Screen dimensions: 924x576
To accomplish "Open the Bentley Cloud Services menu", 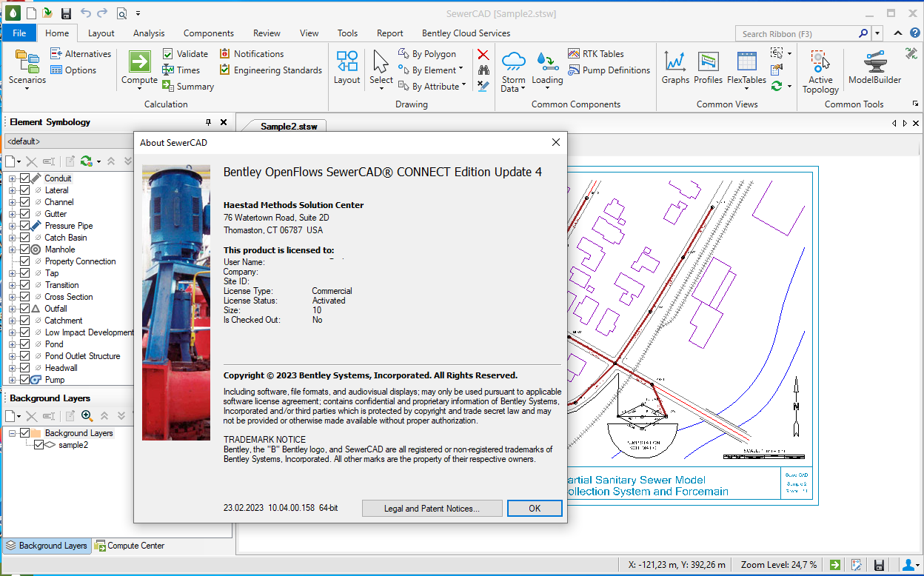I will (465, 33).
